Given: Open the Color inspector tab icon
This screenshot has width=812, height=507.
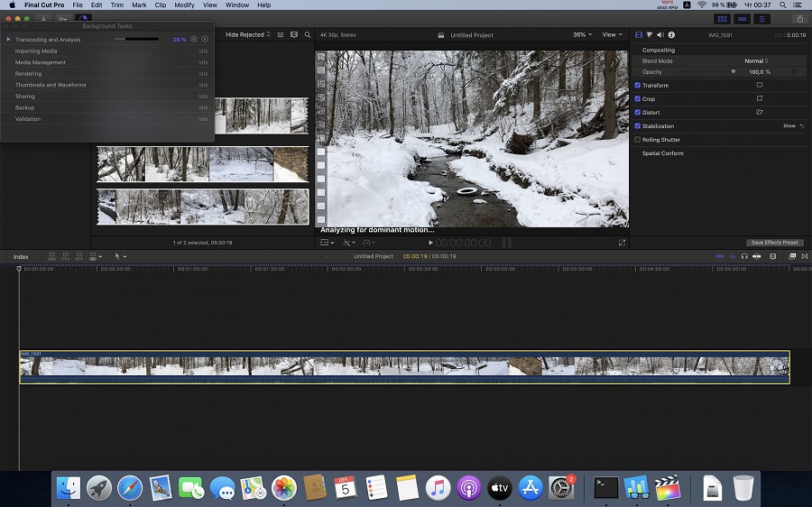Looking at the screenshot, I should coord(650,35).
